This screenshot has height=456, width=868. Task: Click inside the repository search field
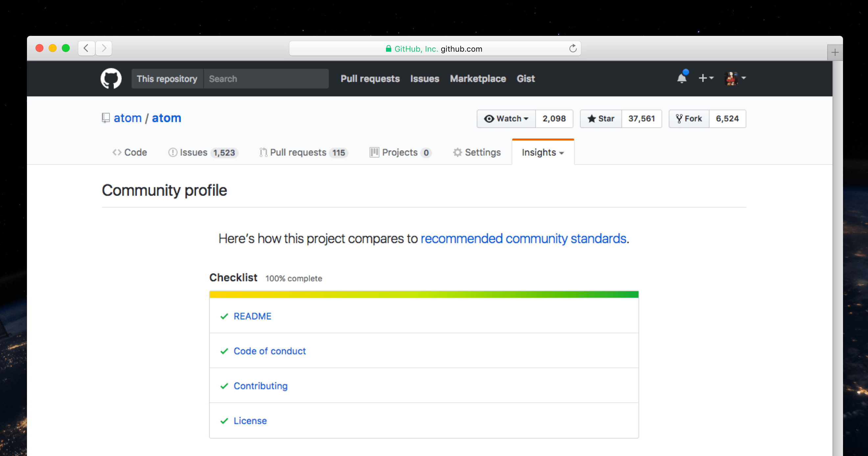click(x=266, y=78)
